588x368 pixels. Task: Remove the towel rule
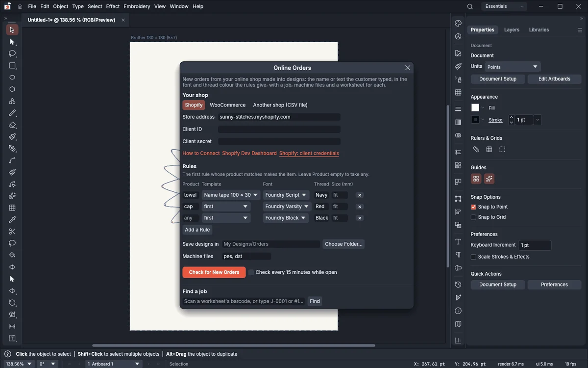tap(360, 195)
